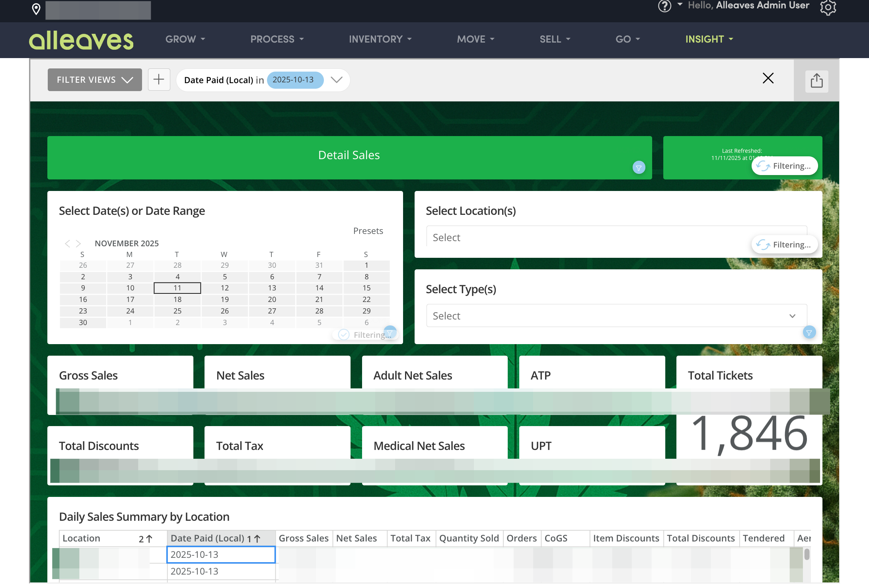This screenshot has width=869, height=588.
Task: Expand the Date Paid (Local) filter chevron
Action: [x=336, y=80]
